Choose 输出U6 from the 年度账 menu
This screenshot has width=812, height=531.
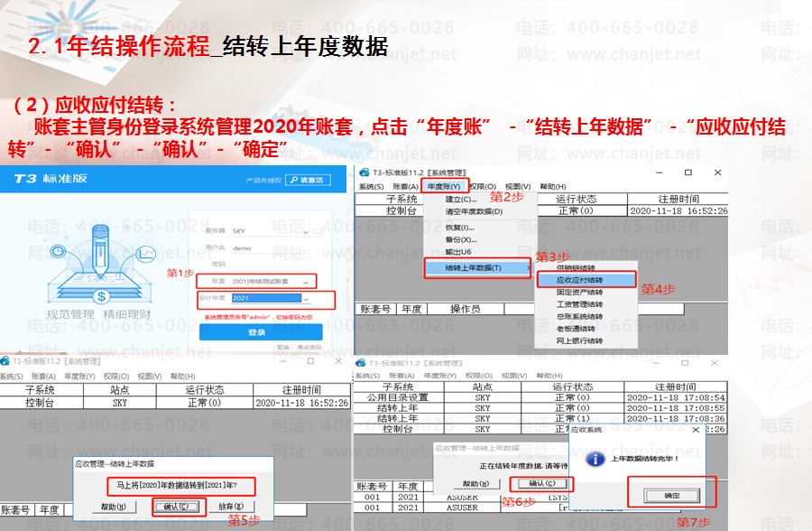coord(458,252)
